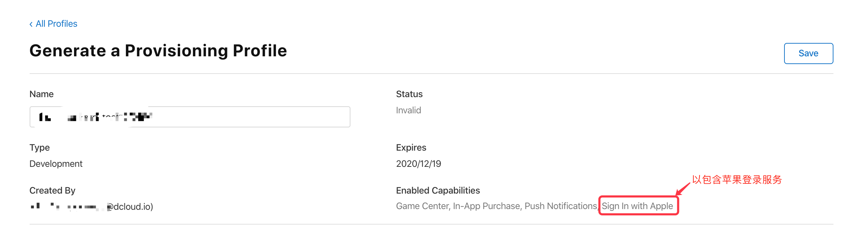Click the red Chinese annotation text
Screen dimensions: 868x233
[x=737, y=180]
